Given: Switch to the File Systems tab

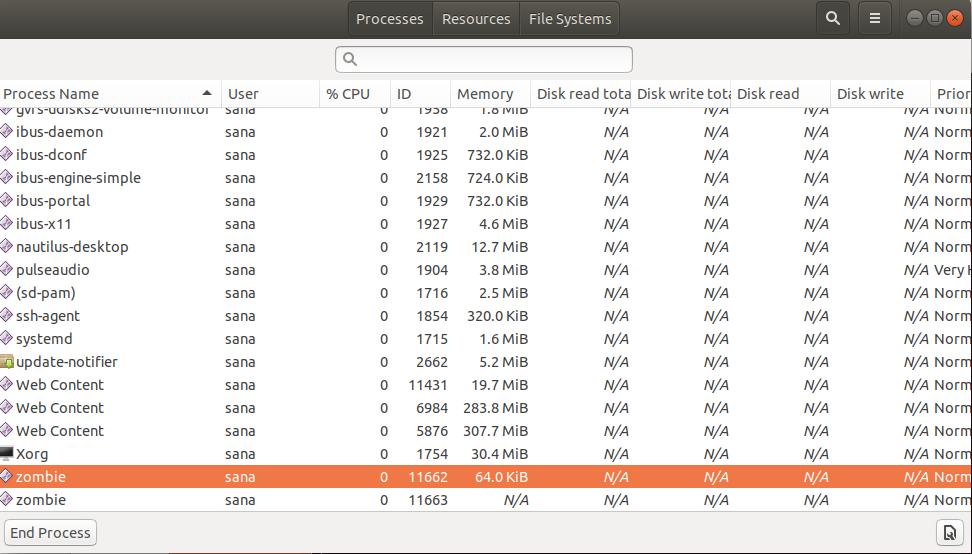Looking at the screenshot, I should click(x=570, y=19).
